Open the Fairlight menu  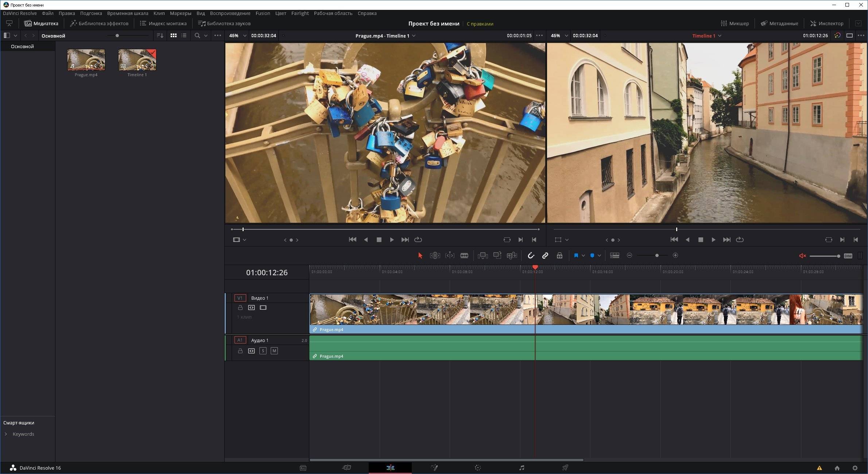point(300,13)
